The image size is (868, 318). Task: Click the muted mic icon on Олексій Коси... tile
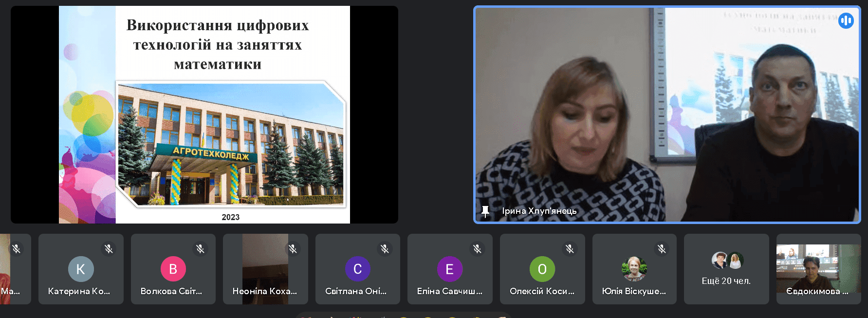pos(570,249)
